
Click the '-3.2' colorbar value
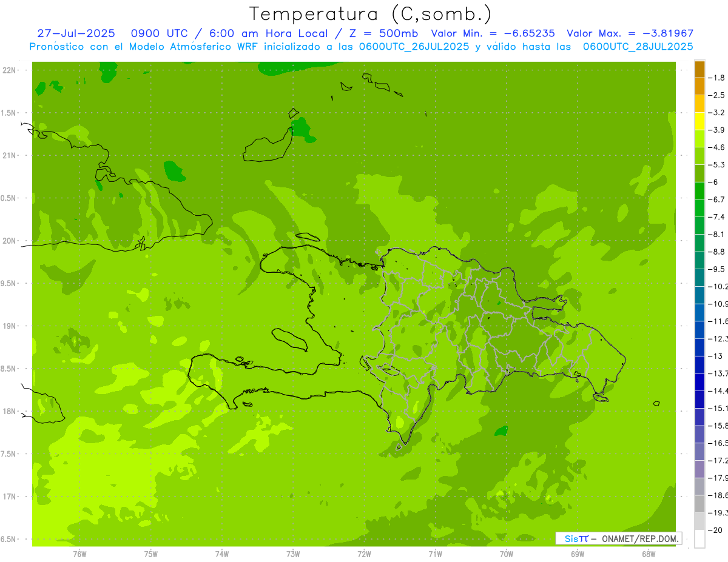[716, 113]
